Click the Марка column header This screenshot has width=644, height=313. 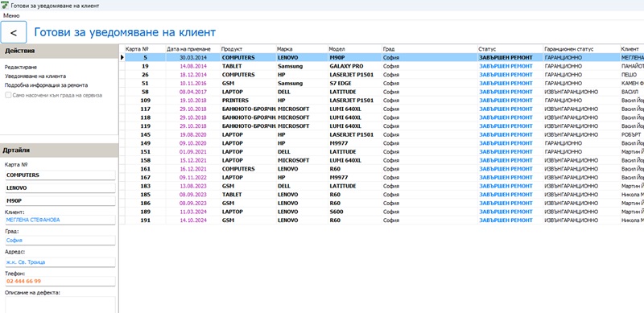tap(301, 49)
